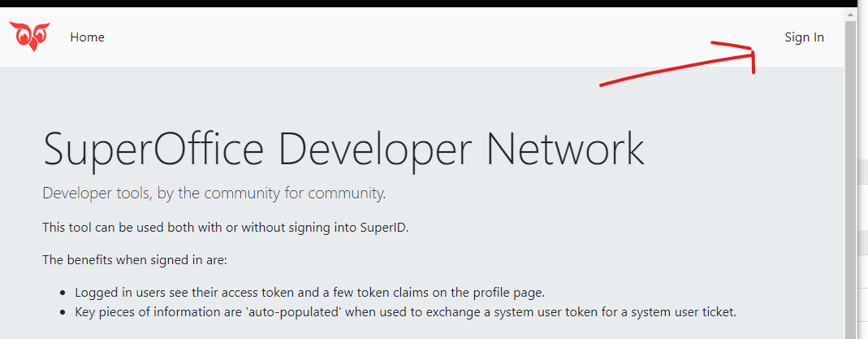Open the Home navigation link

[x=87, y=37]
